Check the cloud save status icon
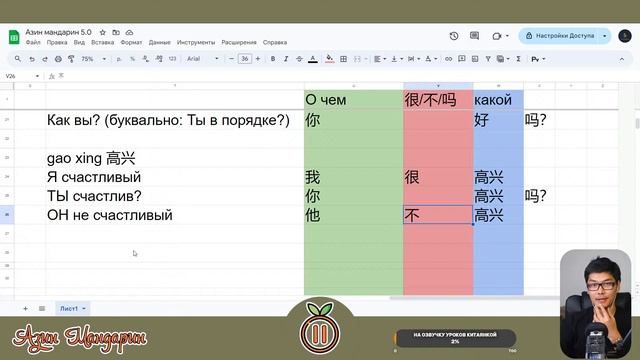 (129, 32)
